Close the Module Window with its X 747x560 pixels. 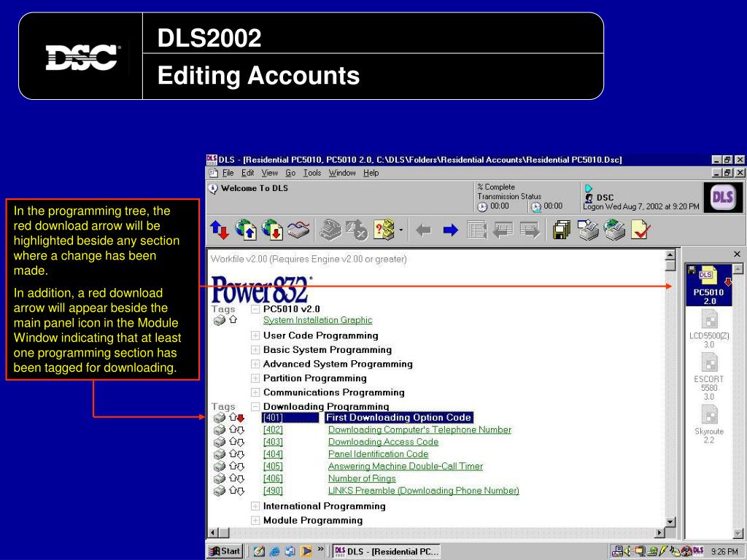click(737, 254)
